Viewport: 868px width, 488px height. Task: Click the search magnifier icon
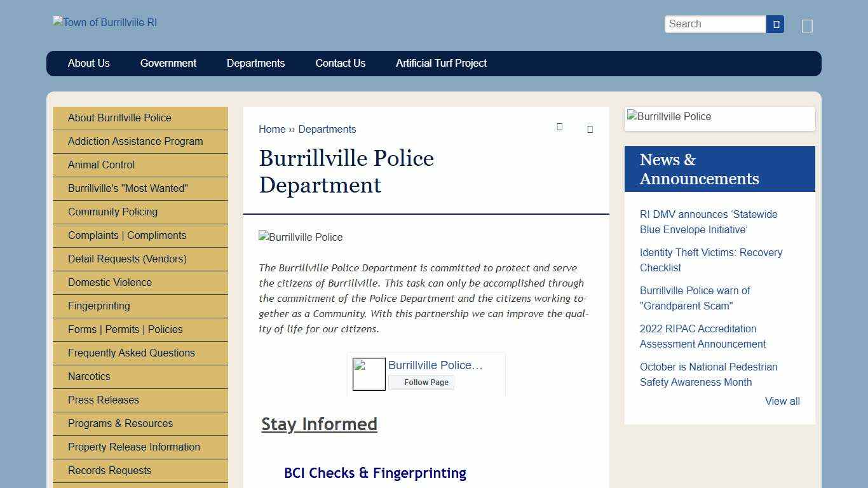775,24
